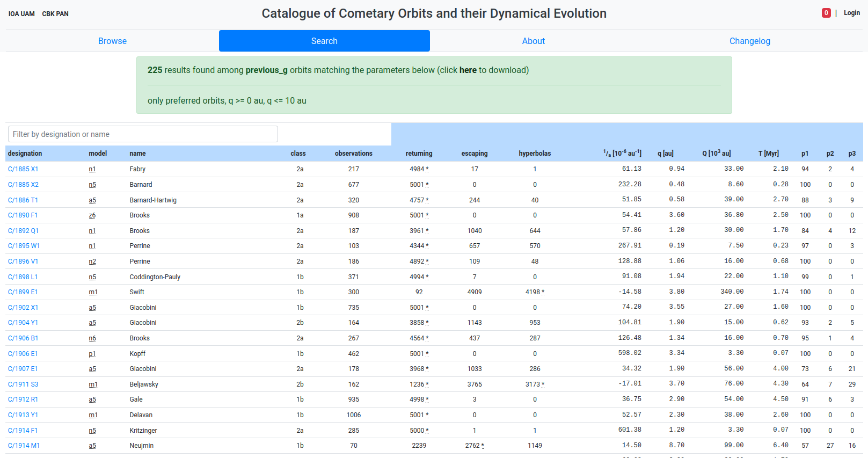Sort table by observations column header
The height and width of the screenshot is (458, 868).
click(x=353, y=154)
